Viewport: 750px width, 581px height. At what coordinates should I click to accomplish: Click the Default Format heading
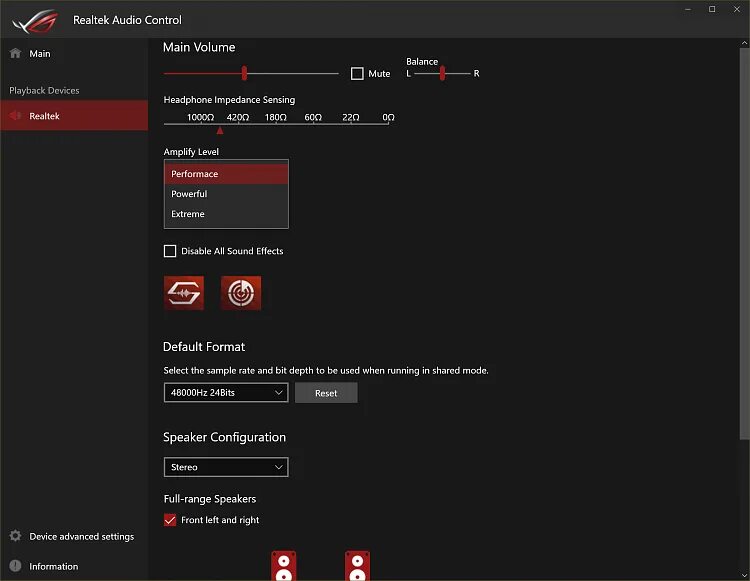(x=204, y=347)
